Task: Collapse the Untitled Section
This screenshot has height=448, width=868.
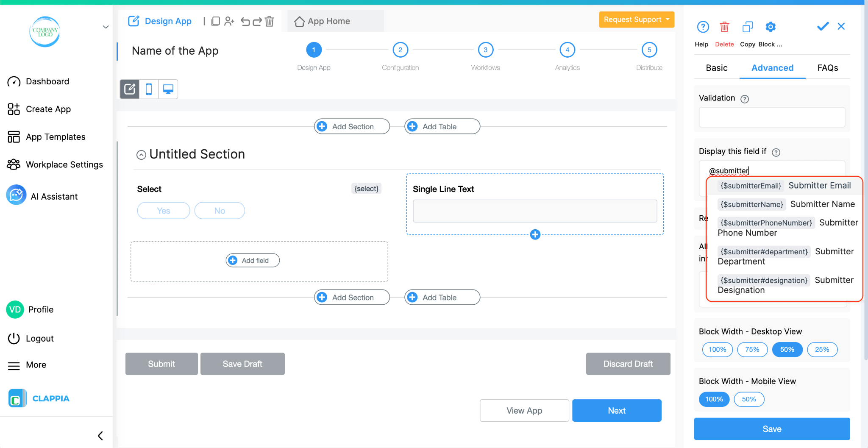Action: tap(141, 155)
